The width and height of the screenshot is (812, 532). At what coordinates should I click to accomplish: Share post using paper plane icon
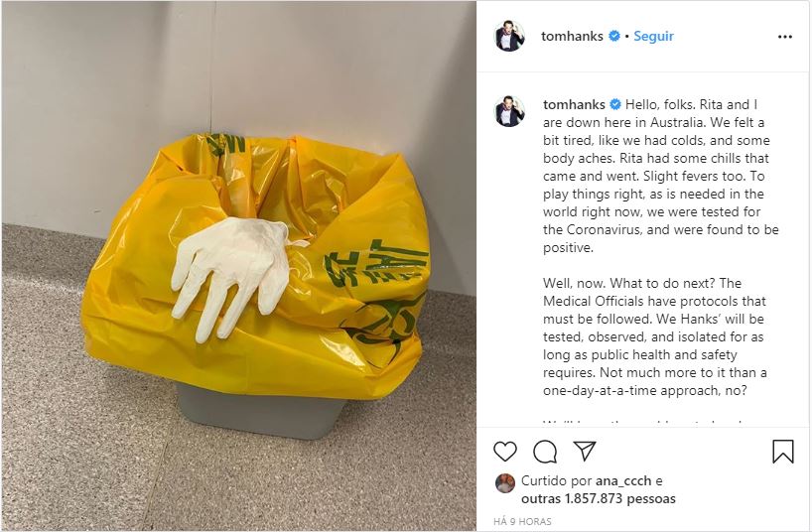tap(585, 451)
